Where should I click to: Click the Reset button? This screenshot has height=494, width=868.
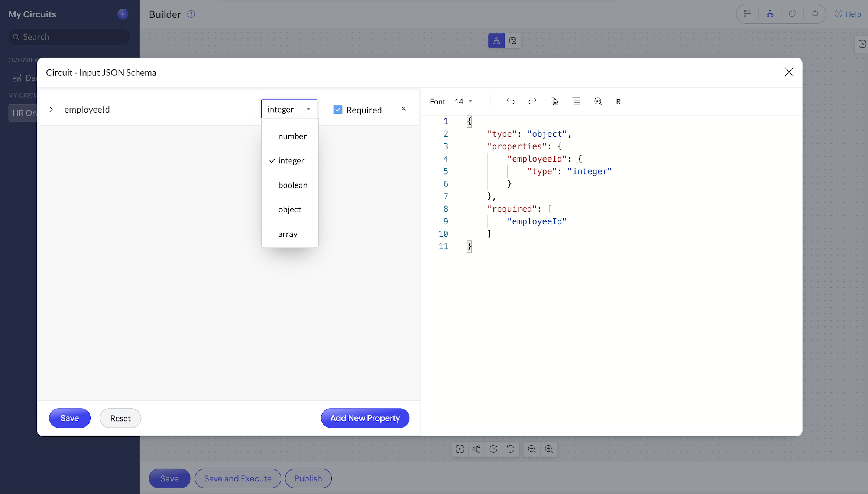(x=120, y=418)
